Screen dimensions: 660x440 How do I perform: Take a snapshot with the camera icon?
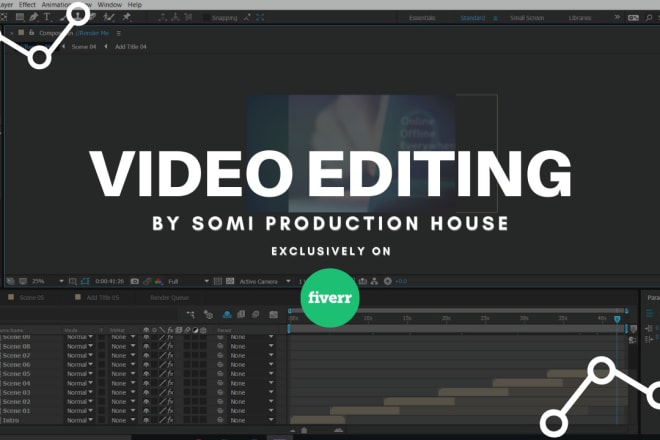click(x=134, y=281)
